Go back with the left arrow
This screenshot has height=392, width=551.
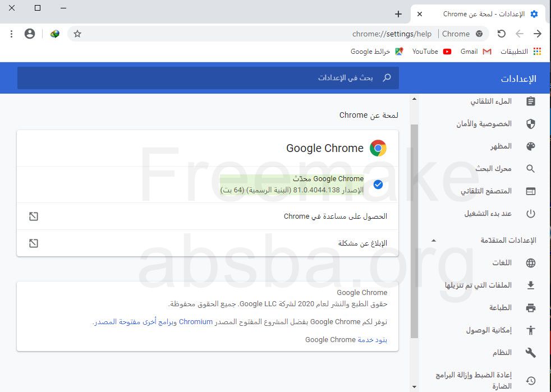coord(520,34)
